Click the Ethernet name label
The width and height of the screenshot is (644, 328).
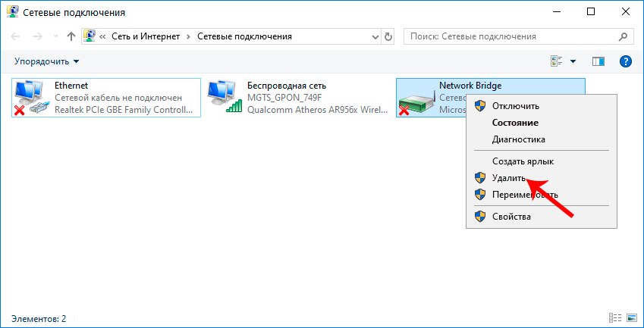71,86
